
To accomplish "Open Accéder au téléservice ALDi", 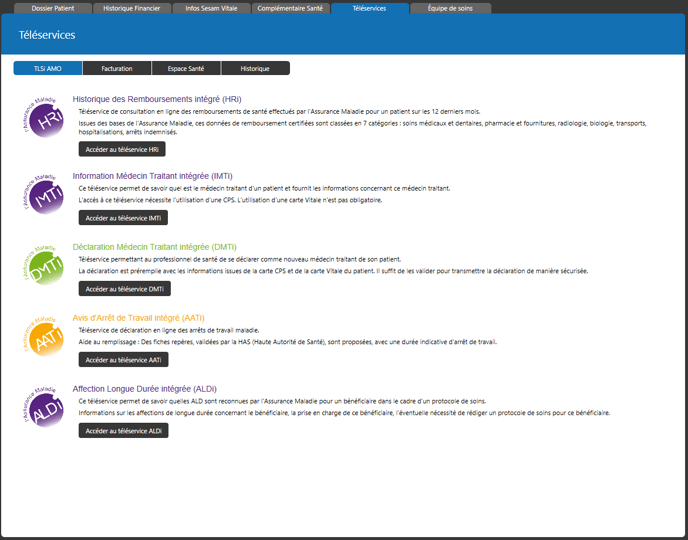I will coord(123,431).
